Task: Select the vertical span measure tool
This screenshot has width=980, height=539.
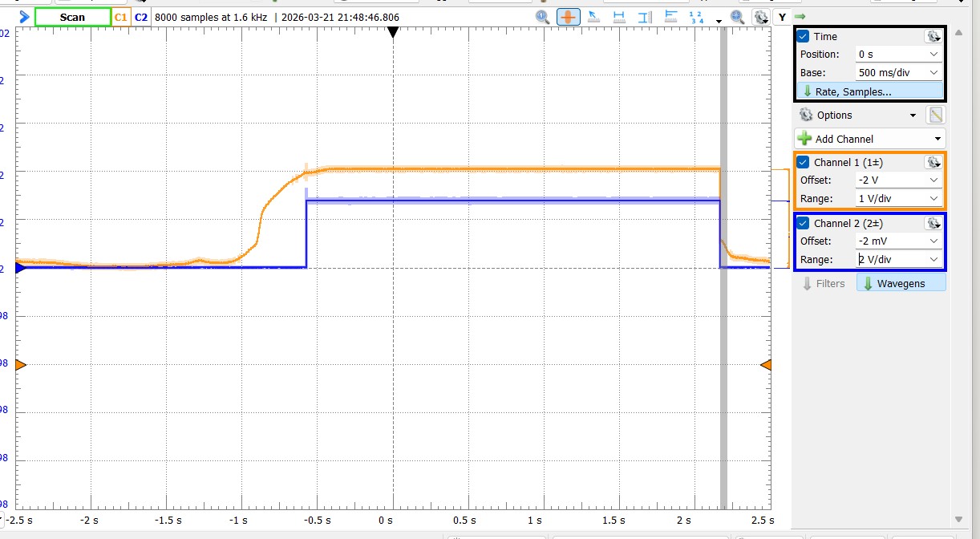Action: 644,17
